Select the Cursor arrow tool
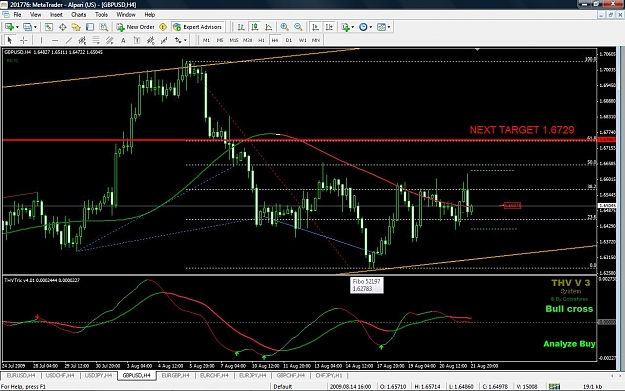Viewport: 625px width, 391px height. coord(10,40)
